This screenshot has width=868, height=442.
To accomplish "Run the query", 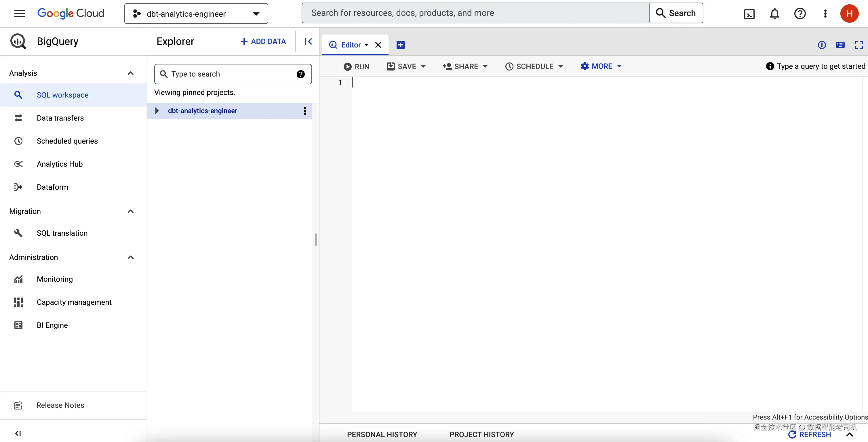I will coord(357,67).
